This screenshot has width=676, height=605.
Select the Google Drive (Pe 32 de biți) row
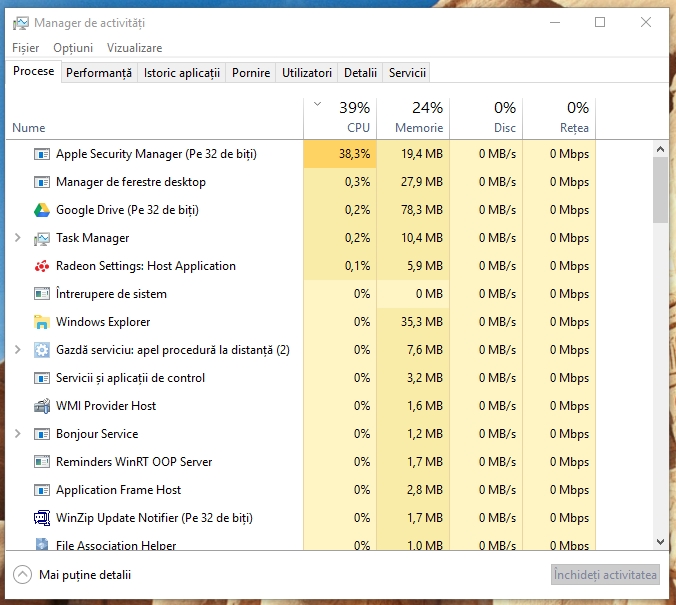[x=301, y=210]
